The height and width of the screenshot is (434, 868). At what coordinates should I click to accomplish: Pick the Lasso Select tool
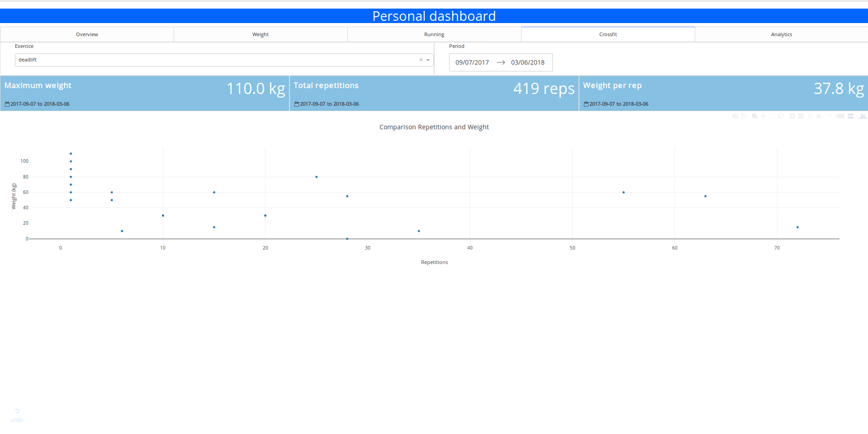(781, 116)
